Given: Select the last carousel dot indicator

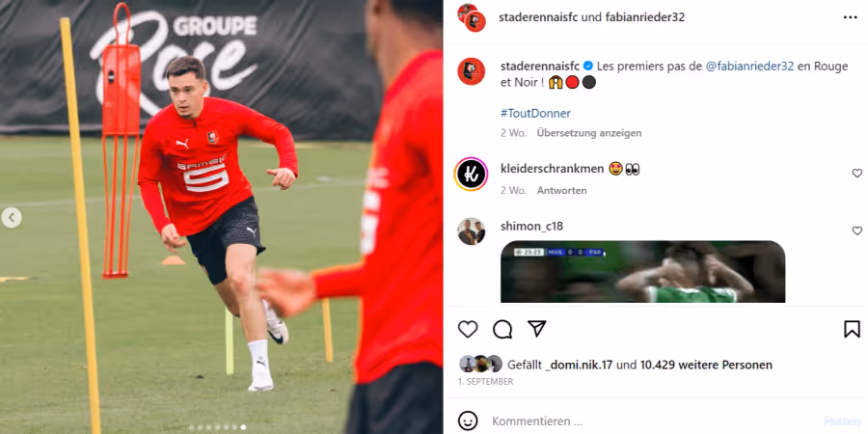Looking at the screenshot, I should (x=244, y=427).
